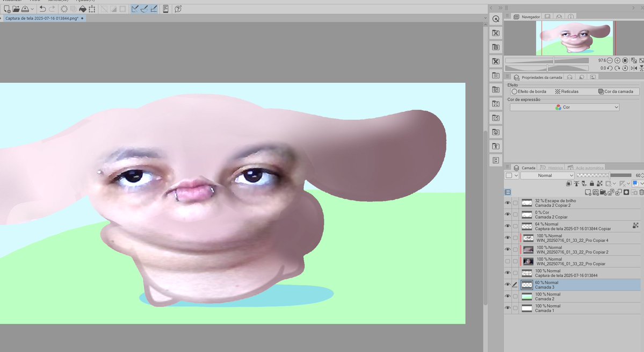Click Navigator preview thumbnail
This screenshot has height=352, width=644.
tap(574, 38)
